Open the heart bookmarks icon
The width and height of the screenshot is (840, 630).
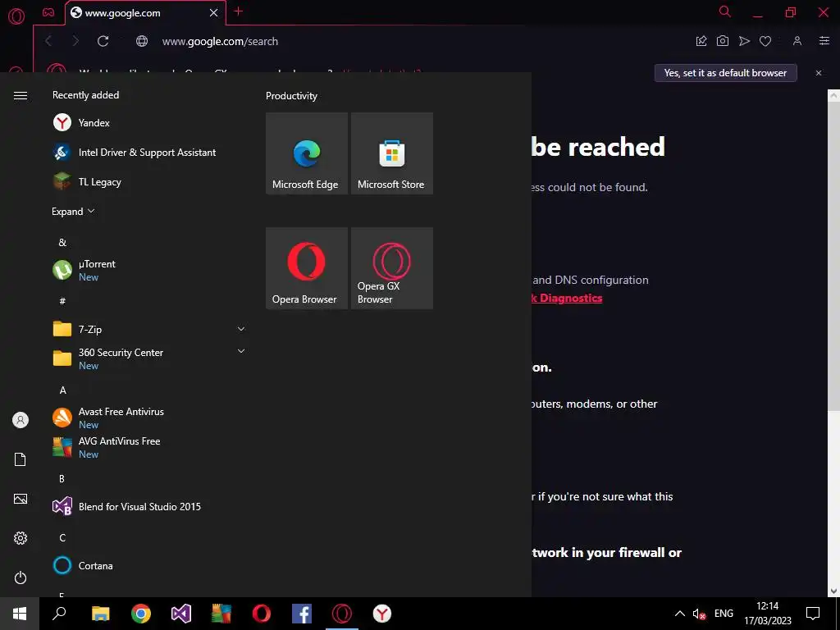coord(765,41)
